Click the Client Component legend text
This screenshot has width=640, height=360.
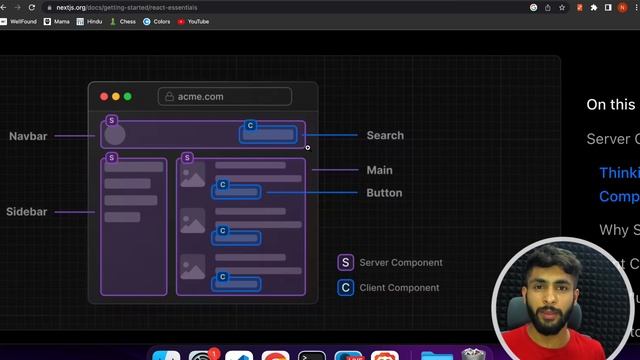tap(399, 288)
